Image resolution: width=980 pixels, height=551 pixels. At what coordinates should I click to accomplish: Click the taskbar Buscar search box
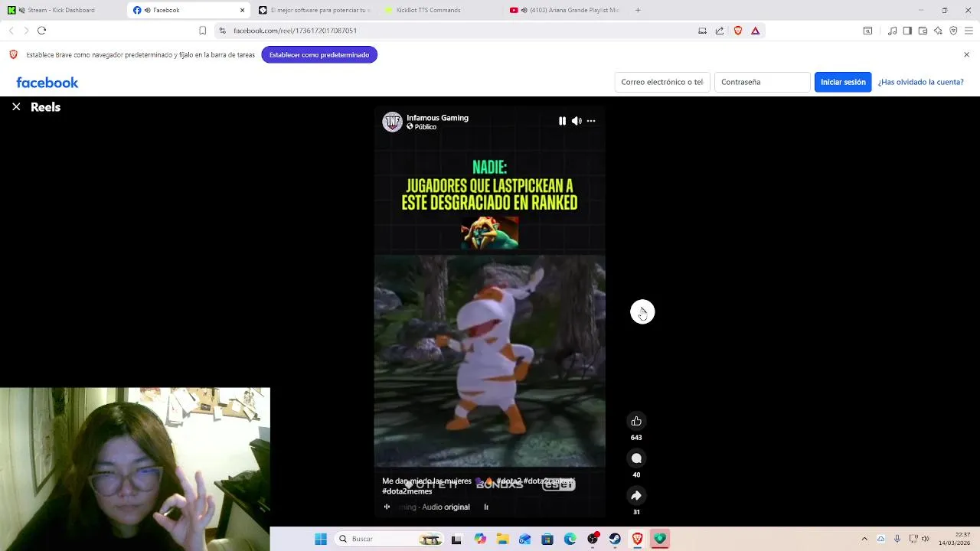click(x=389, y=539)
